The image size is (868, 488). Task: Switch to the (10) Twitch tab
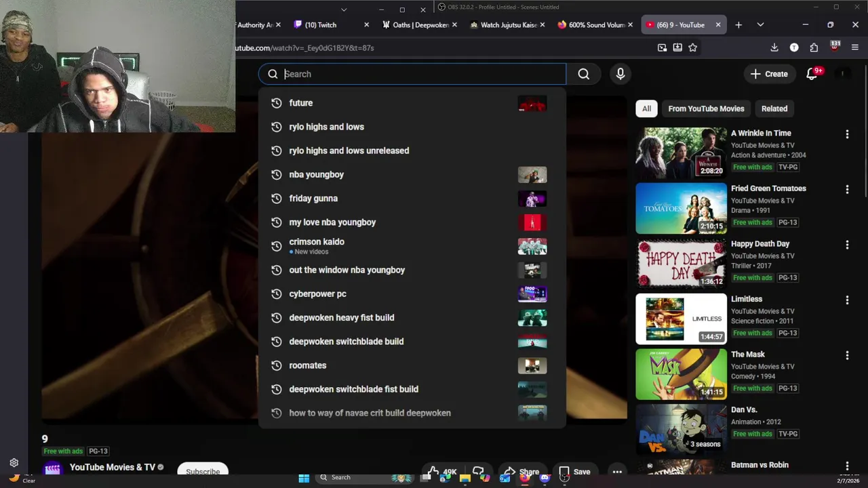click(332, 25)
